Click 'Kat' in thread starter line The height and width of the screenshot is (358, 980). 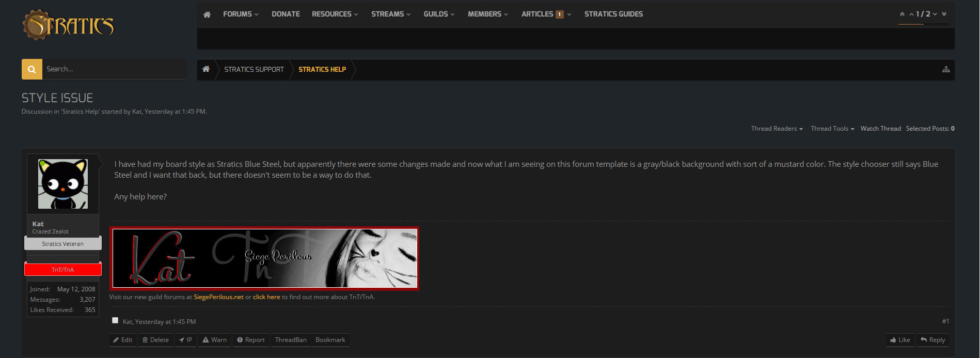137,112
